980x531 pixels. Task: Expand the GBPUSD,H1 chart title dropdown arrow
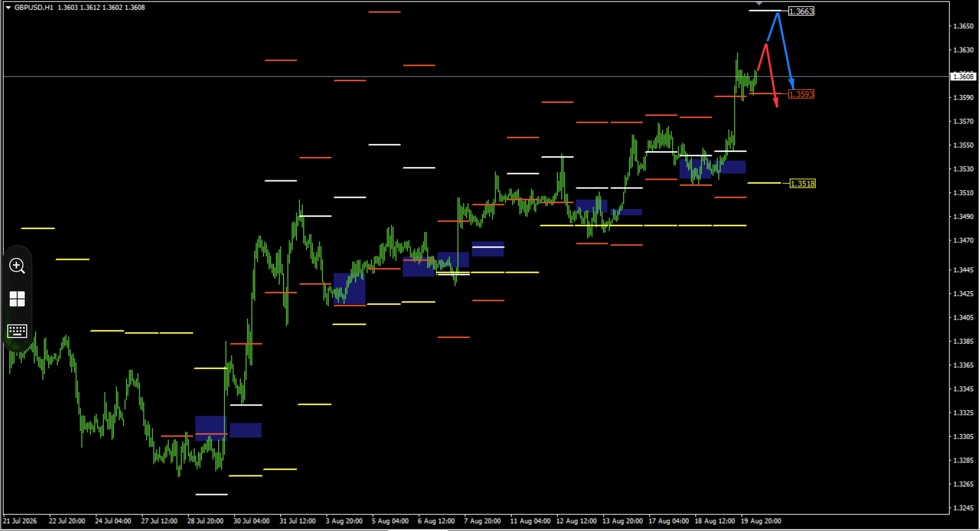[x=8, y=8]
